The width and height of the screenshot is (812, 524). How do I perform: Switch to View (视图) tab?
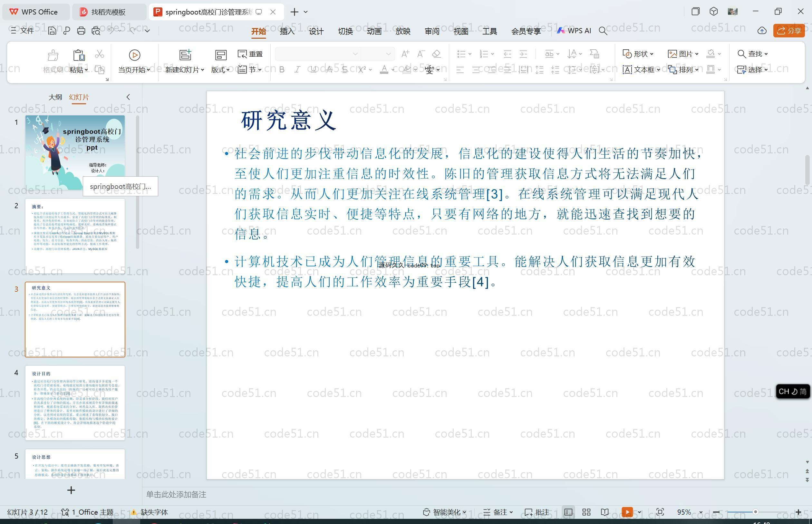[461, 31]
